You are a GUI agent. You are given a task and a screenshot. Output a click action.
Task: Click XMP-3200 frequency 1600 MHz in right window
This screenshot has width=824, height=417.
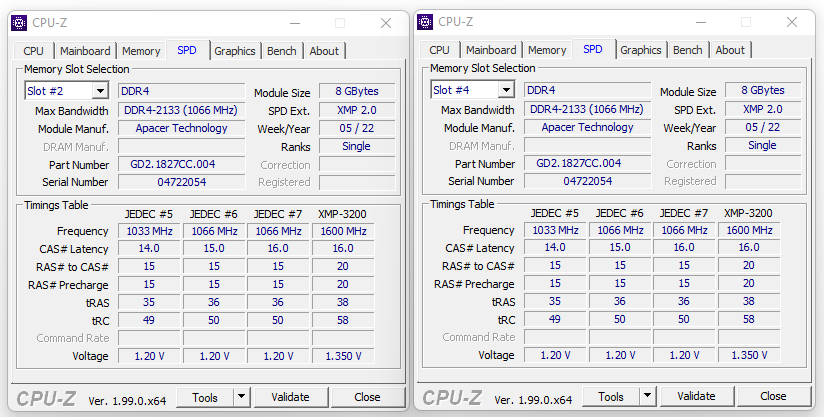pyautogui.click(x=749, y=230)
